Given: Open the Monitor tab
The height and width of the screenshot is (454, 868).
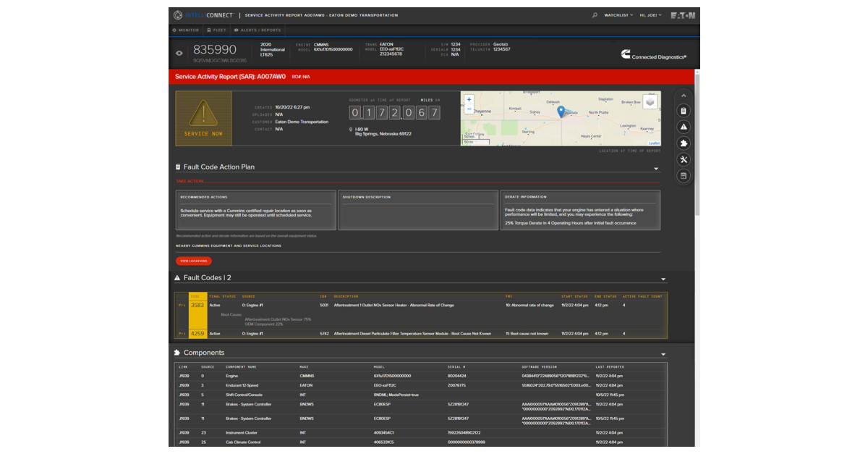Looking at the screenshot, I should tap(186, 30).
